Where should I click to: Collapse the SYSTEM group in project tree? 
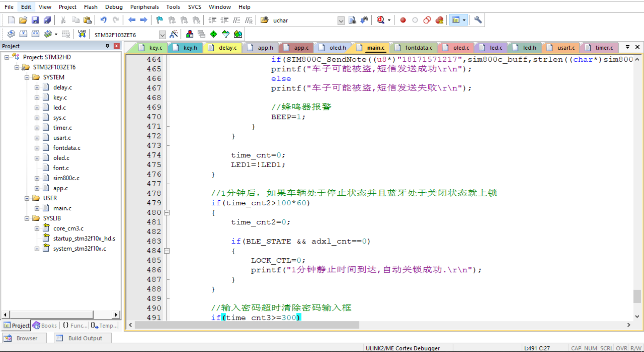[27, 78]
